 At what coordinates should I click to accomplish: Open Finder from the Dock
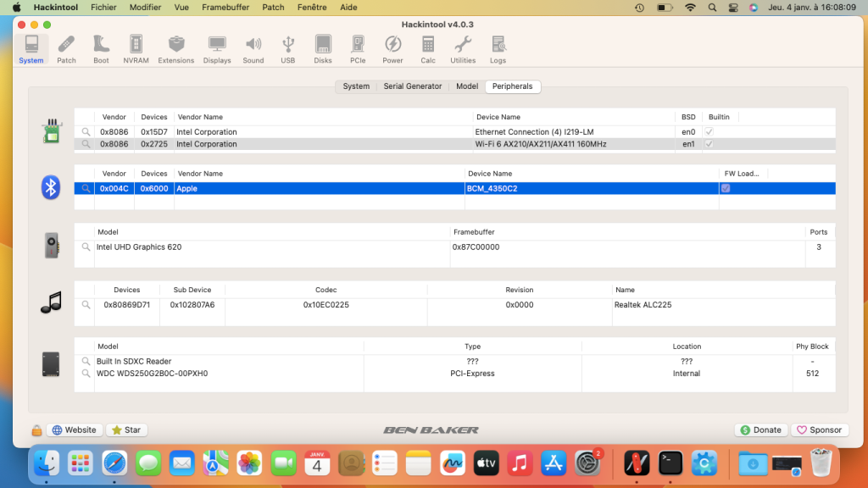[x=47, y=463]
